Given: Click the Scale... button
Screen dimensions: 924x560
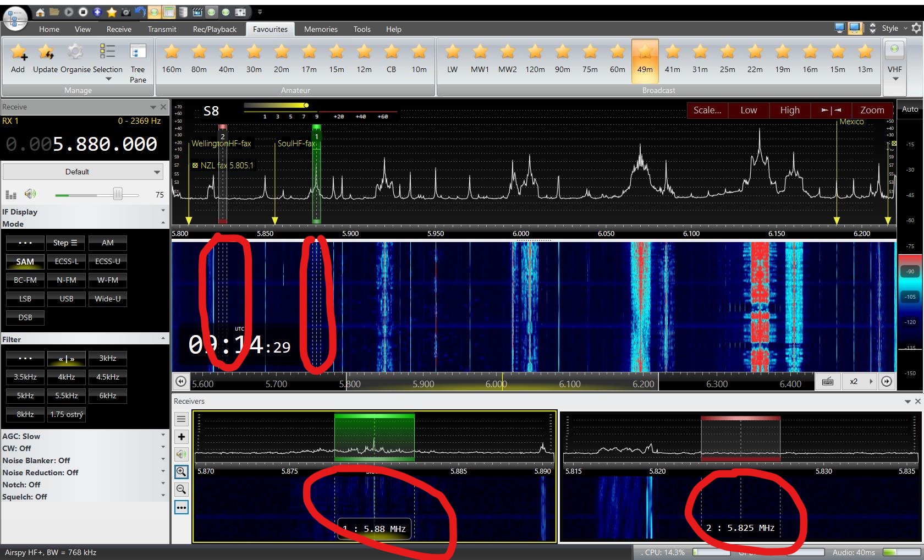Looking at the screenshot, I should [707, 110].
